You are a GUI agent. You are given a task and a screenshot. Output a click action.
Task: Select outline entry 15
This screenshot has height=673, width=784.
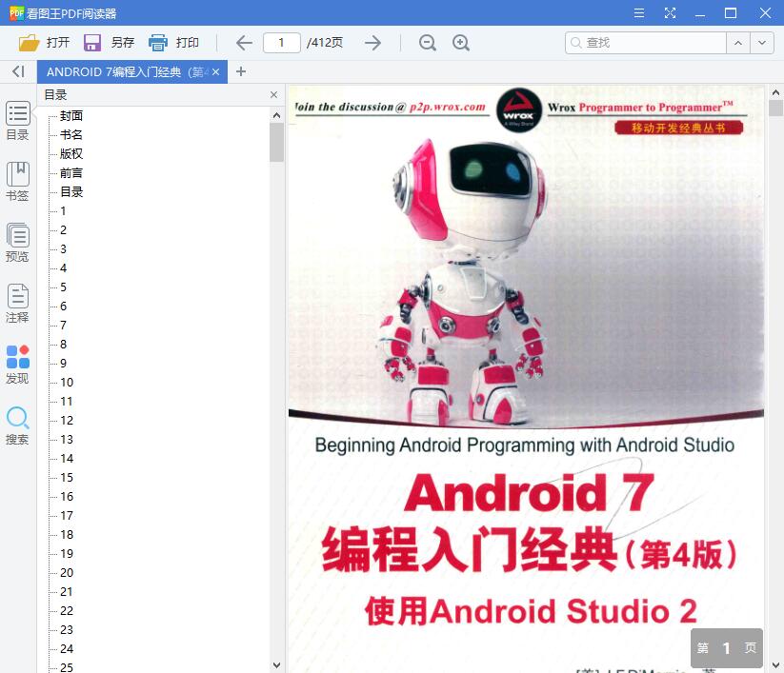tap(67, 478)
